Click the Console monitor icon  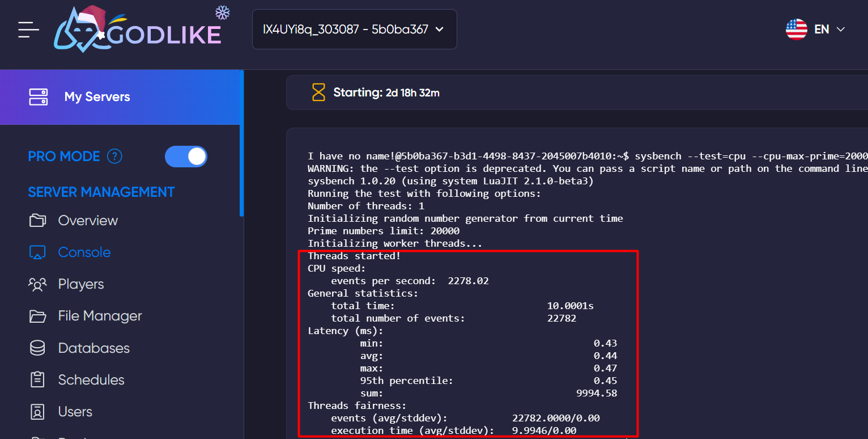(x=37, y=252)
